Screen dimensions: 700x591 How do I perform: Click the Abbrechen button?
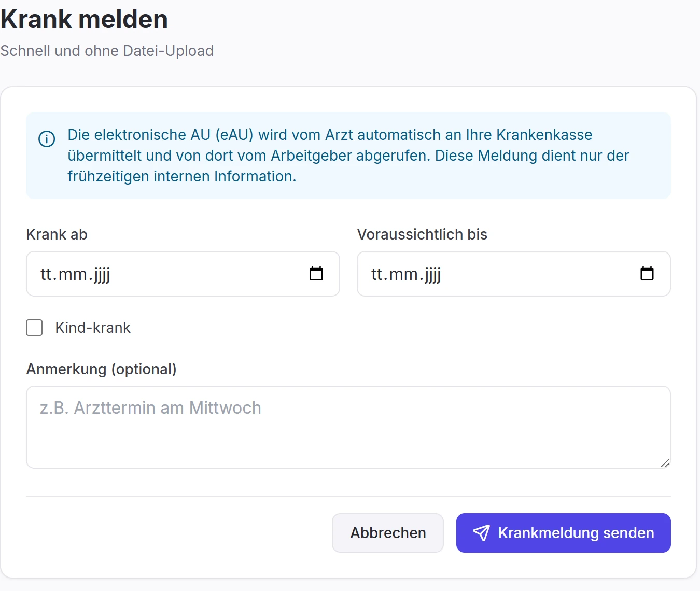[388, 533]
